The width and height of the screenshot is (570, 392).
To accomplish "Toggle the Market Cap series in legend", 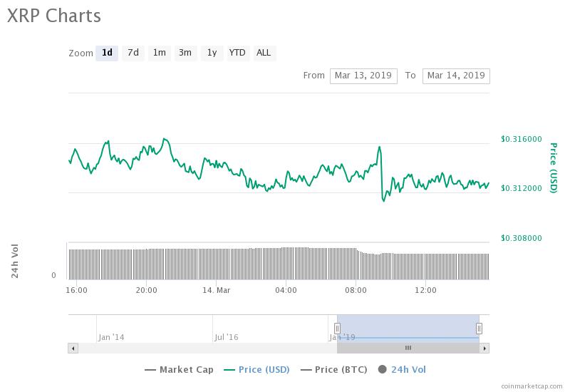I will click(x=179, y=370).
